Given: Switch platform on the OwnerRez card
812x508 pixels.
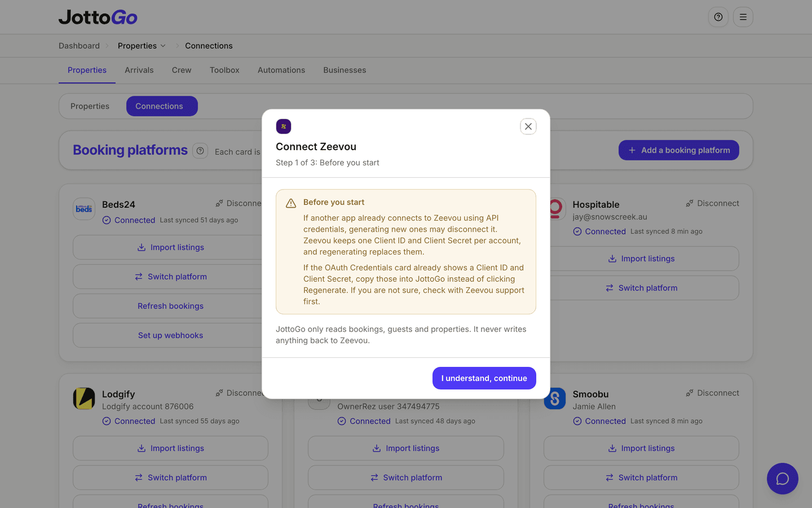Looking at the screenshot, I should pyautogui.click(x=406, y=478).
